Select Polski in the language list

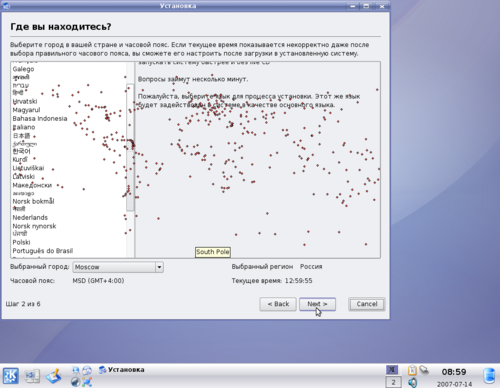[x=21, y=242]
